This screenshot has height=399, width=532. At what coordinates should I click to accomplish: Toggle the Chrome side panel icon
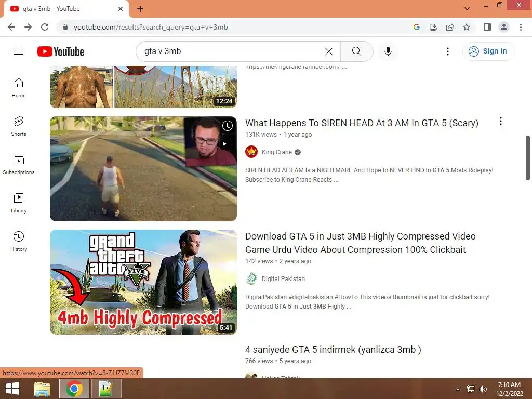click(x=487, y=27)
